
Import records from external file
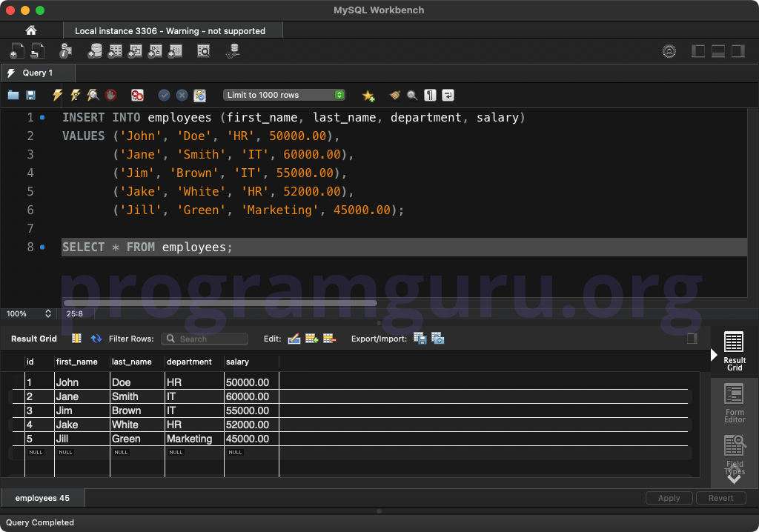point(437,339)
